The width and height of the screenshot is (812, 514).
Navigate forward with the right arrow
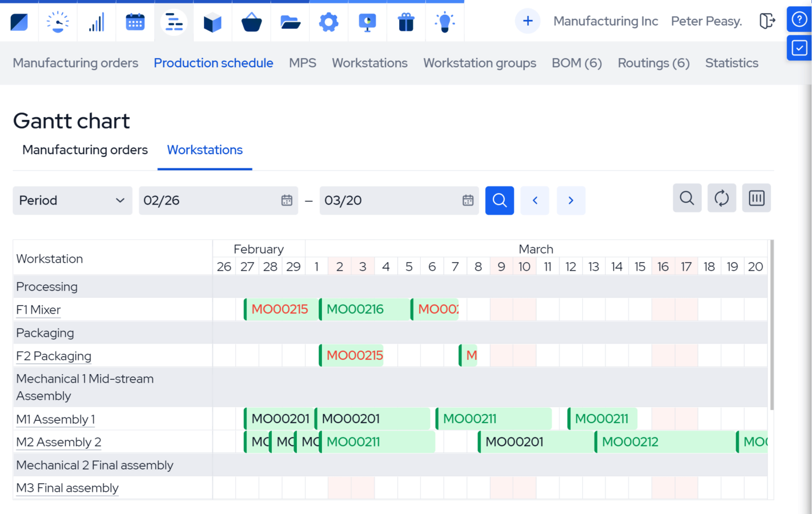(571, 200)
